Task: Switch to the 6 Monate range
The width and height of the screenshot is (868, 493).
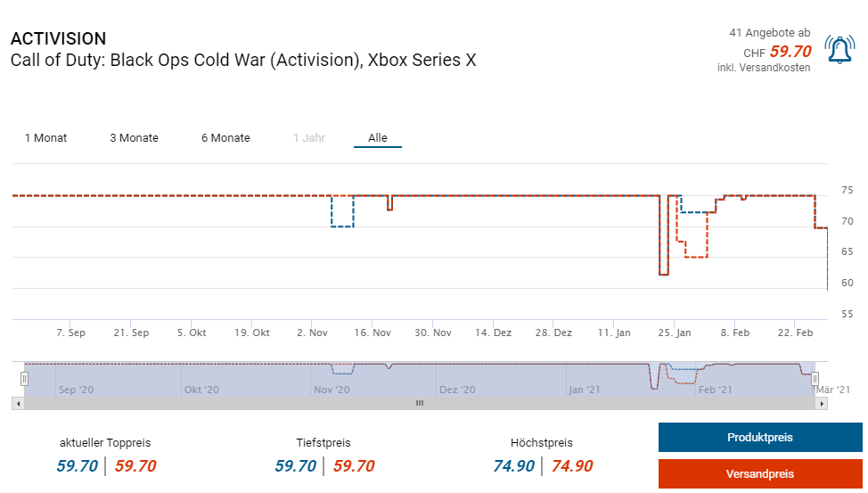Action: point(225,138)
